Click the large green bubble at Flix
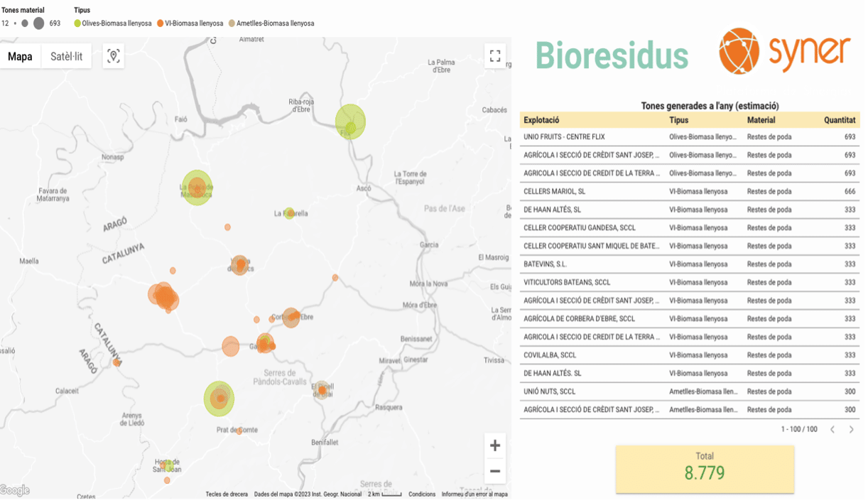868x503 pixels. [x=351, y=121]
